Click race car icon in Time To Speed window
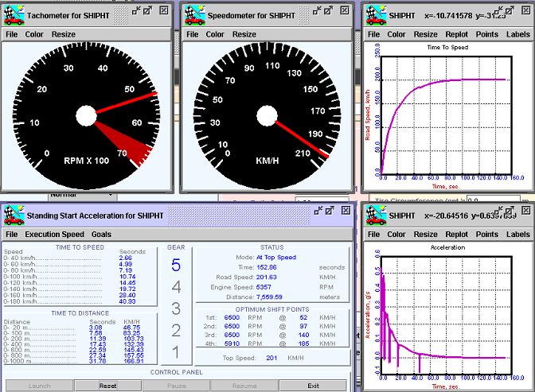The height and width of the screenshot is (392, 535). 376,16
